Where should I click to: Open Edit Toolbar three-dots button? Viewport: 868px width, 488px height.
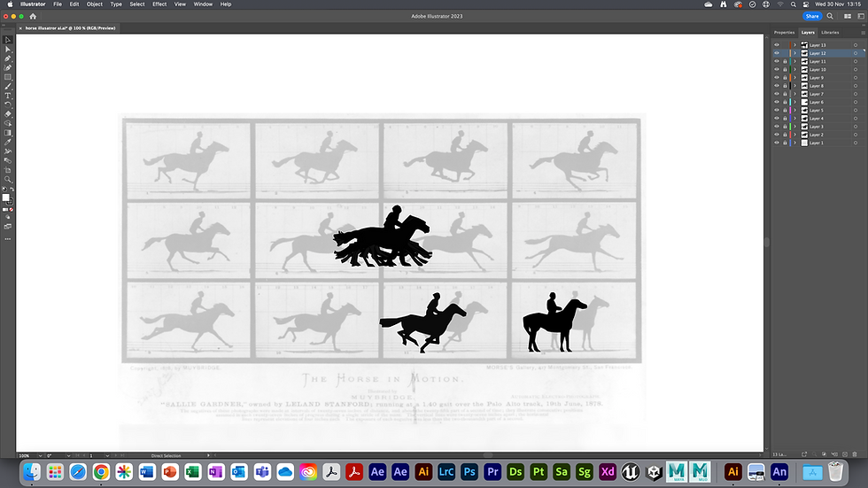tap(8, 239)
